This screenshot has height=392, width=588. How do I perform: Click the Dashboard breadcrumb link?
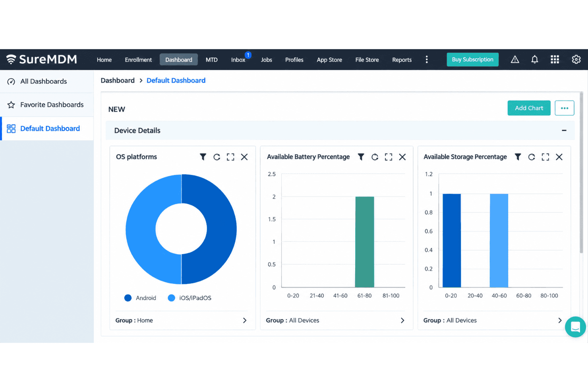click(118, 81)
